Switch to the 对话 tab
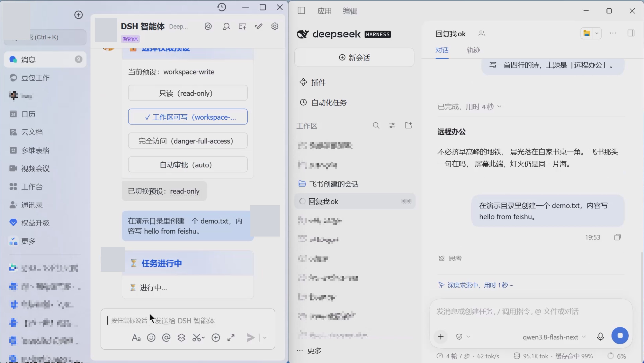The height and width of the screenshot is (363, 644). click(x=442, y=50)
